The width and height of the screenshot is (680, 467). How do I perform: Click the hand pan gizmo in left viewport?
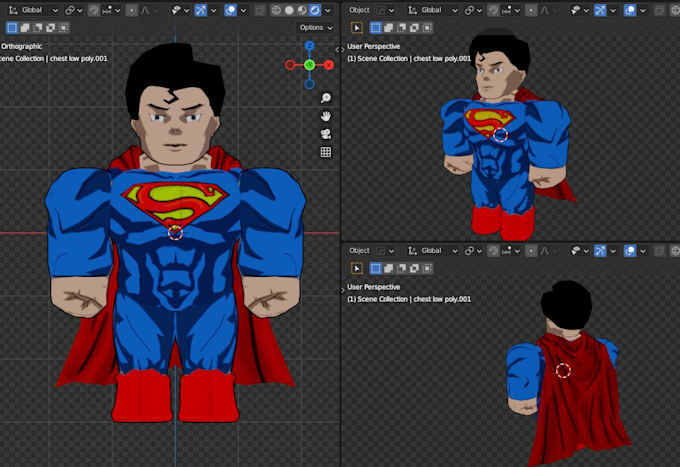point(326,116)
